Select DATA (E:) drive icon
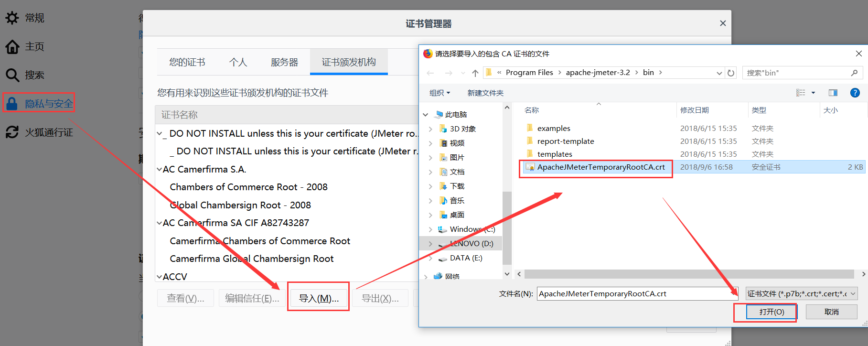Image resolution: width=868 pixels, height=346 pixels. (x=443, y=258)
